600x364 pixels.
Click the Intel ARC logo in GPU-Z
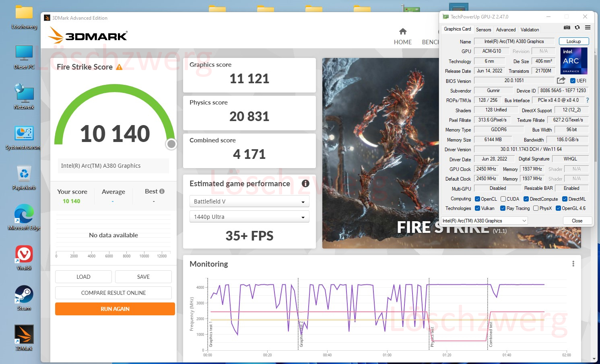574,61
